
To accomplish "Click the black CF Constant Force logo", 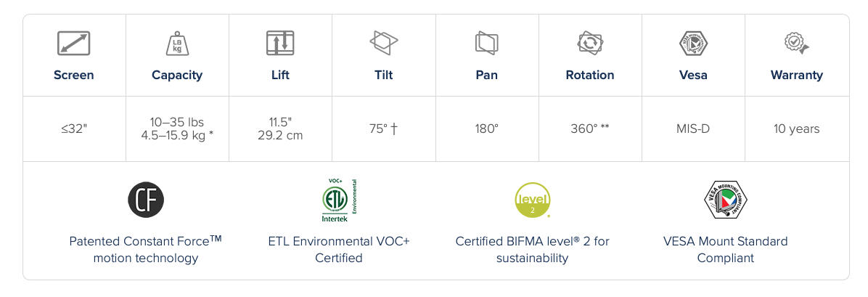I will 146,199.
